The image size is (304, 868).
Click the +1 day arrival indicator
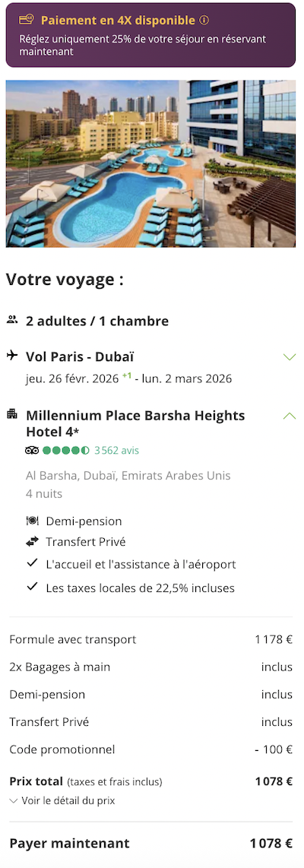pos(127,376)
